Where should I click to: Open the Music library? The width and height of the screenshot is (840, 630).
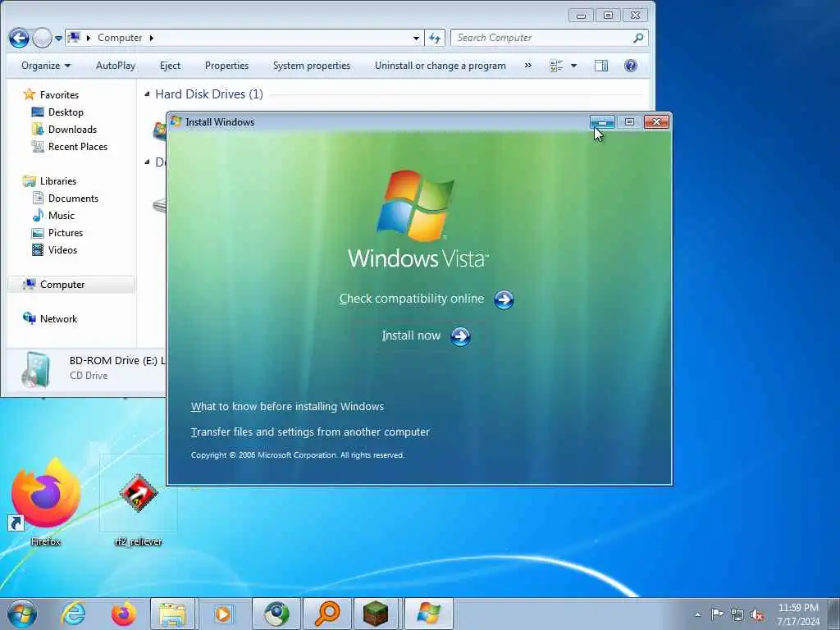(x=61, y=216)
